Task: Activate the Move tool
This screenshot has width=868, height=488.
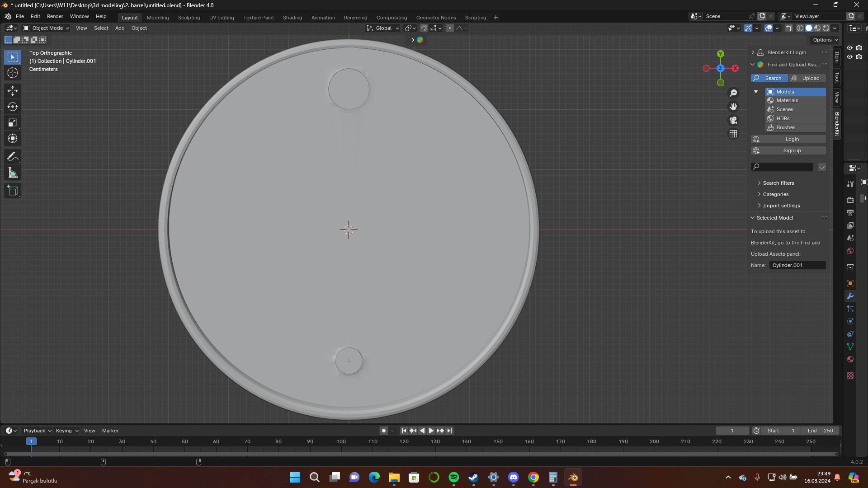Action: [13, 91]
